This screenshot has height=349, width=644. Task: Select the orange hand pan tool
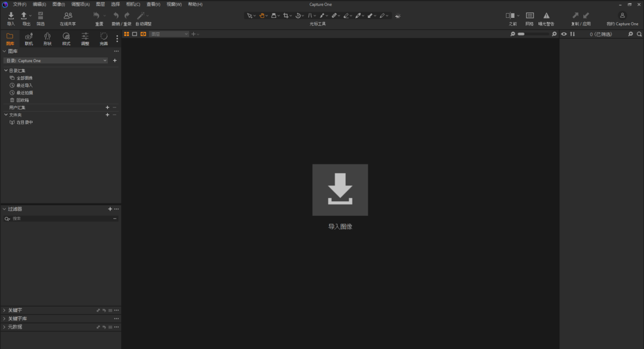262,16
